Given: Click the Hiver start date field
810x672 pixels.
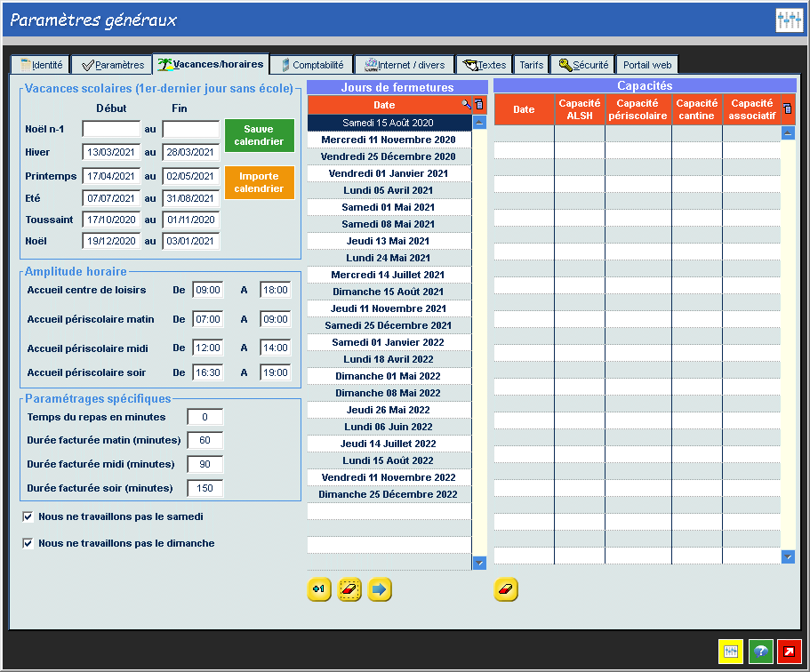Looking at the screenshot, I should point(111,152).
